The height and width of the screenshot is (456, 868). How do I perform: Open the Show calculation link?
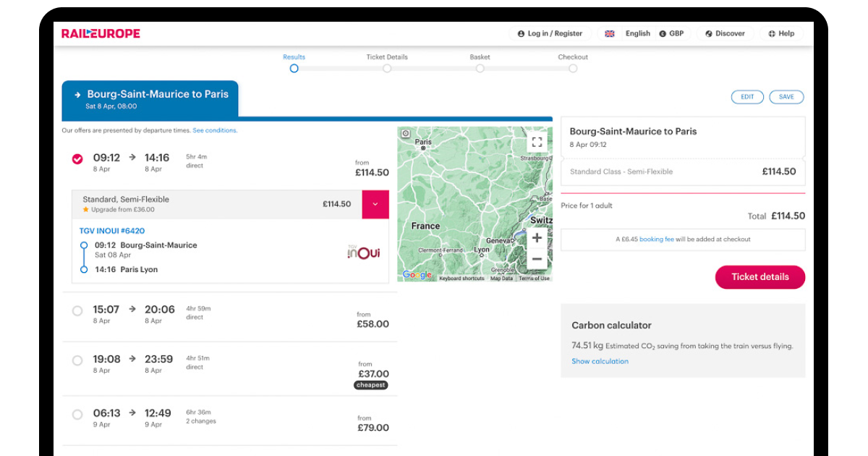tap(600, 361)
